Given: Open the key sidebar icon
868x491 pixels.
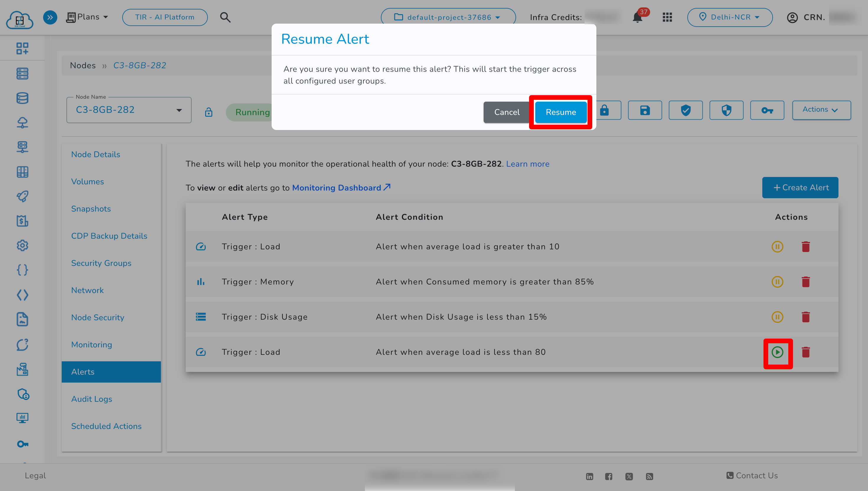Looking at the screenshot, I should coord(22,444).
